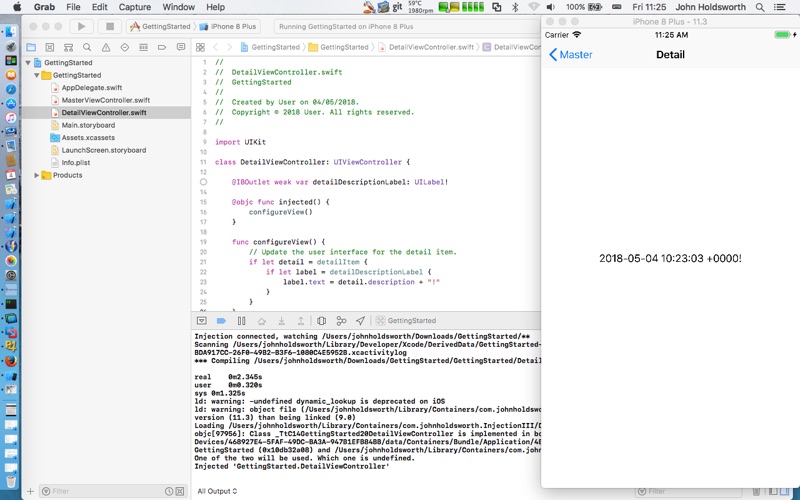Toggle the debug area hide button

(x=202, y=320)
